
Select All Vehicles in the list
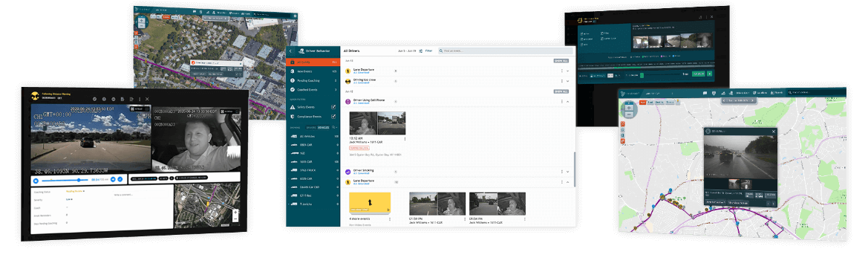(313, 136)
